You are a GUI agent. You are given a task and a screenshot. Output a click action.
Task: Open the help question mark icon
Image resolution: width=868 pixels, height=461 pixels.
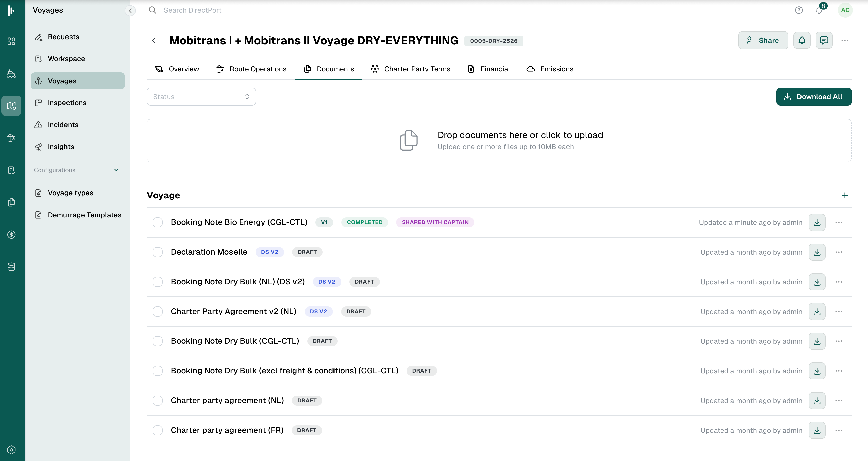798,10
